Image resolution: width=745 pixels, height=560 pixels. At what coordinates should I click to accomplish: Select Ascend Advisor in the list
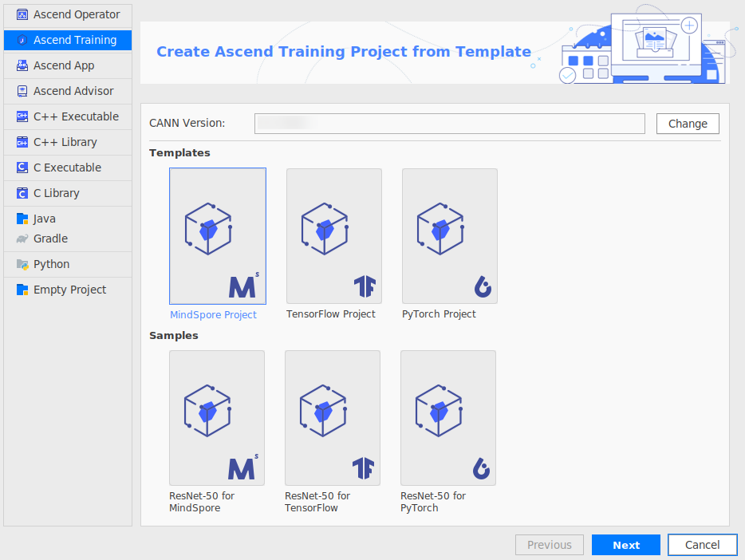tap(68, 91)
